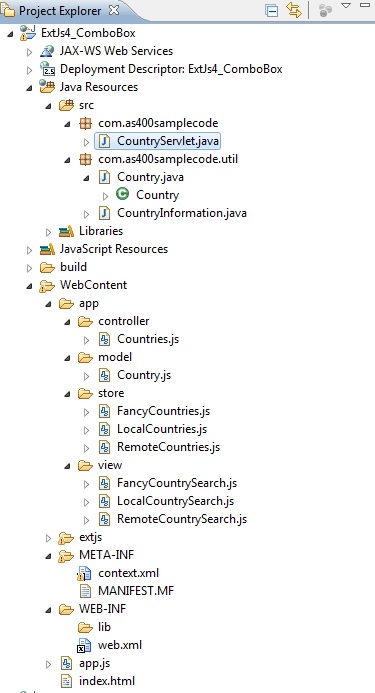Viewport: 375px width, 693px height.
Task: Select the Project Explorer tab
Action: (60, 10)
